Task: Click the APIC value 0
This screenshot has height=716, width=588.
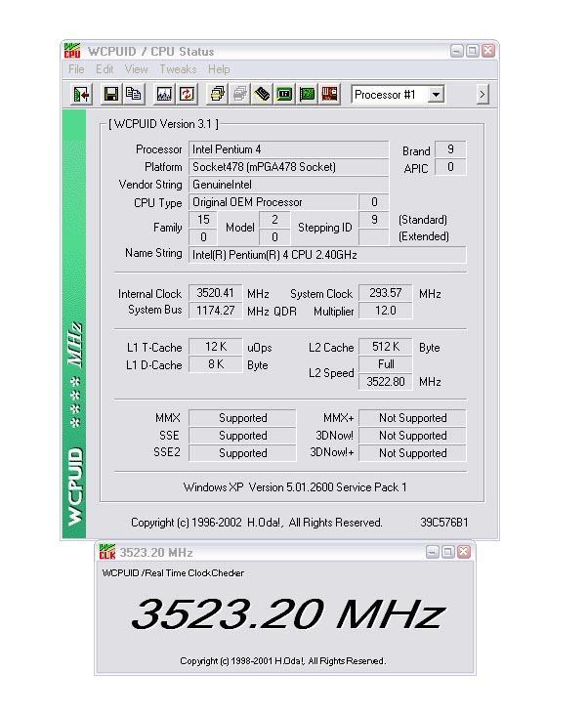Action: 450,167
